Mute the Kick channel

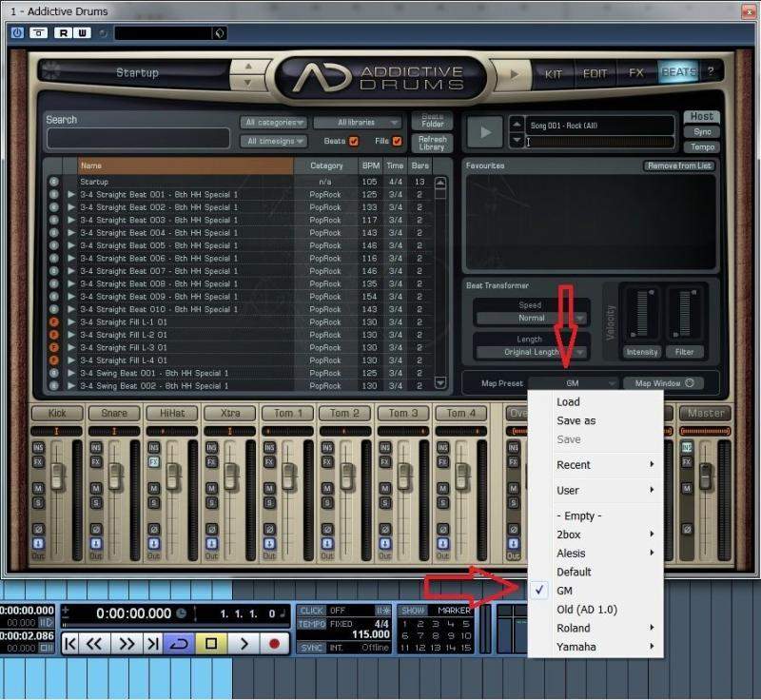coord(39,488)
